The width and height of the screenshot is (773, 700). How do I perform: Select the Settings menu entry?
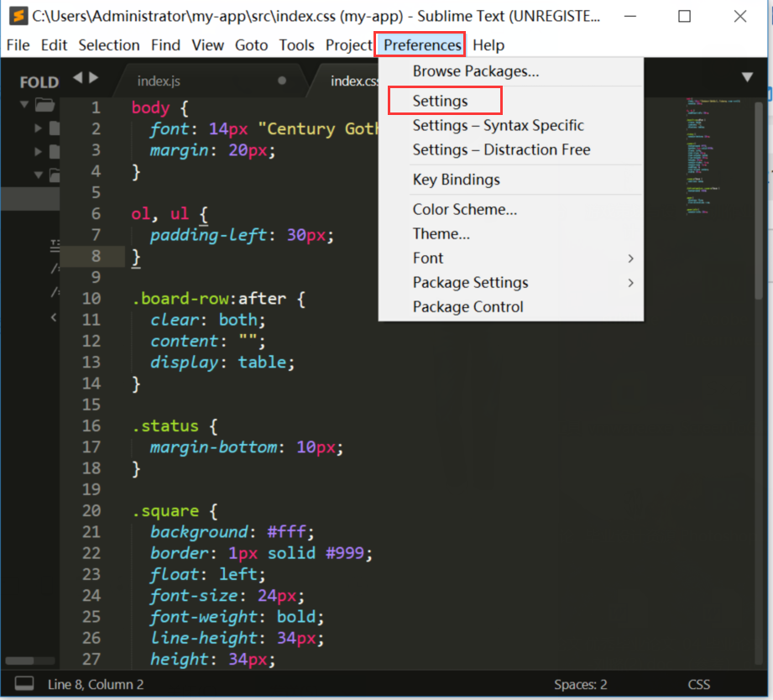(x=511, y=101)
